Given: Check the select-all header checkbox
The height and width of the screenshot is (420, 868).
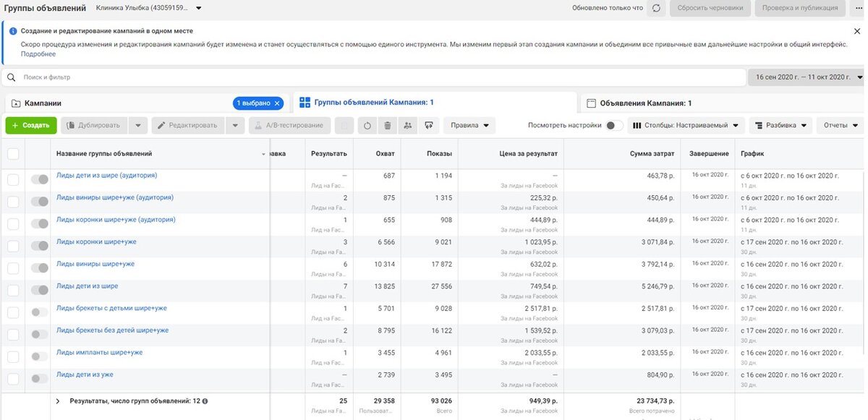Looking at the screenshot, I should point(13,153).
